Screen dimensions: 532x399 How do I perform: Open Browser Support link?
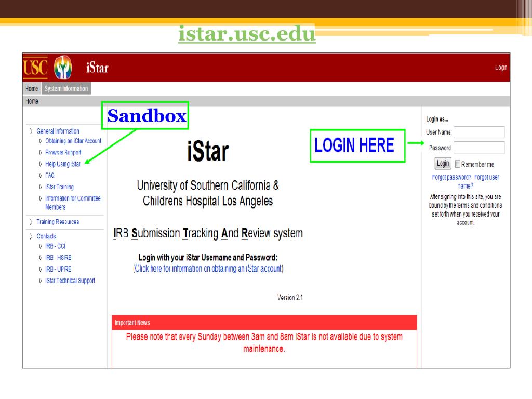click(63, 152)
